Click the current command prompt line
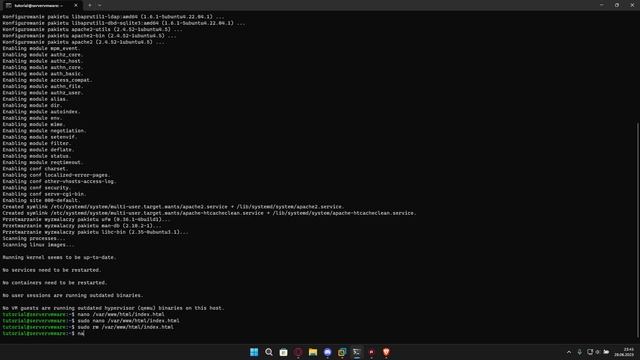The width and height of the screenshot is (640, 360). click(x=43, y=333)
